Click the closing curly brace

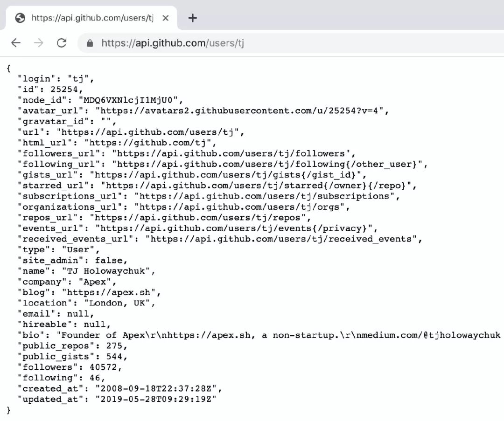pyautogui.click(x=9, y=410)
